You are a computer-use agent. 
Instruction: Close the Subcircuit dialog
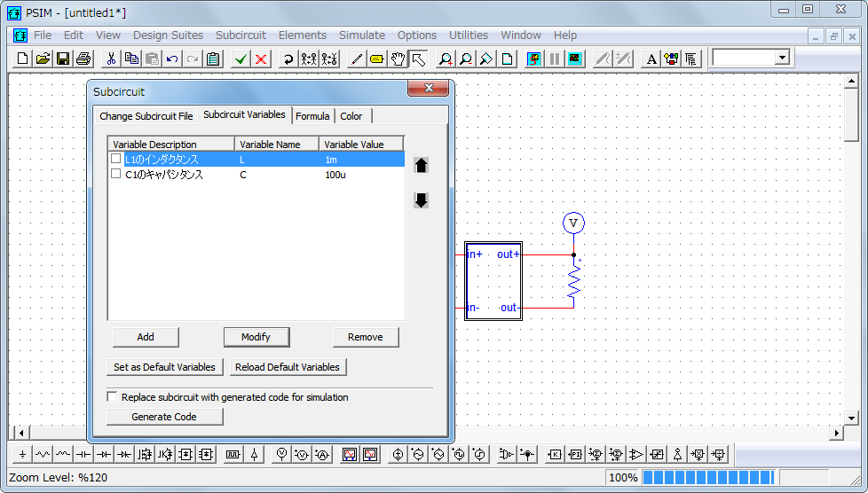click(x=429, y=88)
